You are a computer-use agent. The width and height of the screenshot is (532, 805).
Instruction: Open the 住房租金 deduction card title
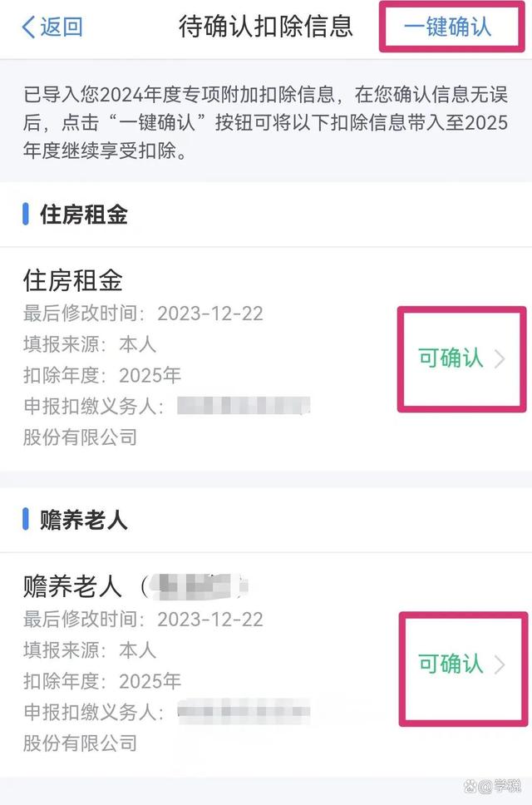(73, 280)
